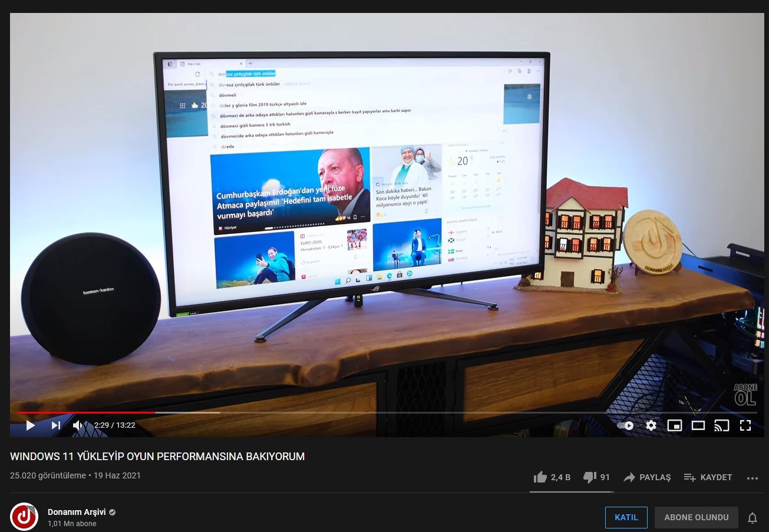The width and height of the screenshot is (769, 532).
Task: Open the miniplayer icon
Action: click(x=675, y=425)
